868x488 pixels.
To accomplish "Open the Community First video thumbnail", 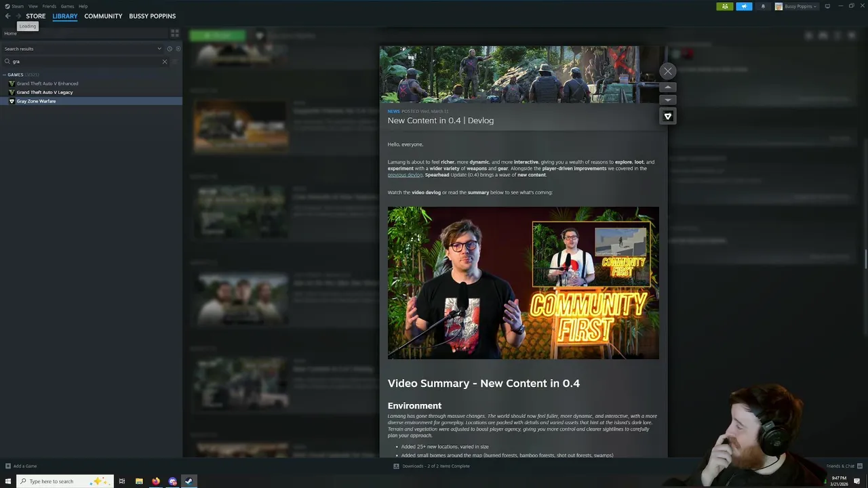I will pos(524,283).
